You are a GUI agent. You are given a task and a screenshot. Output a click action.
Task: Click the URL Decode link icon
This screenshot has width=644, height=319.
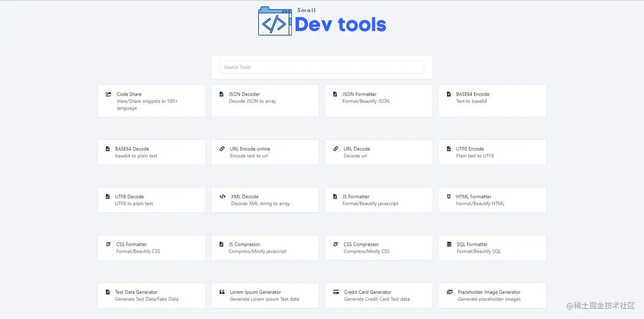coord(336,149)
